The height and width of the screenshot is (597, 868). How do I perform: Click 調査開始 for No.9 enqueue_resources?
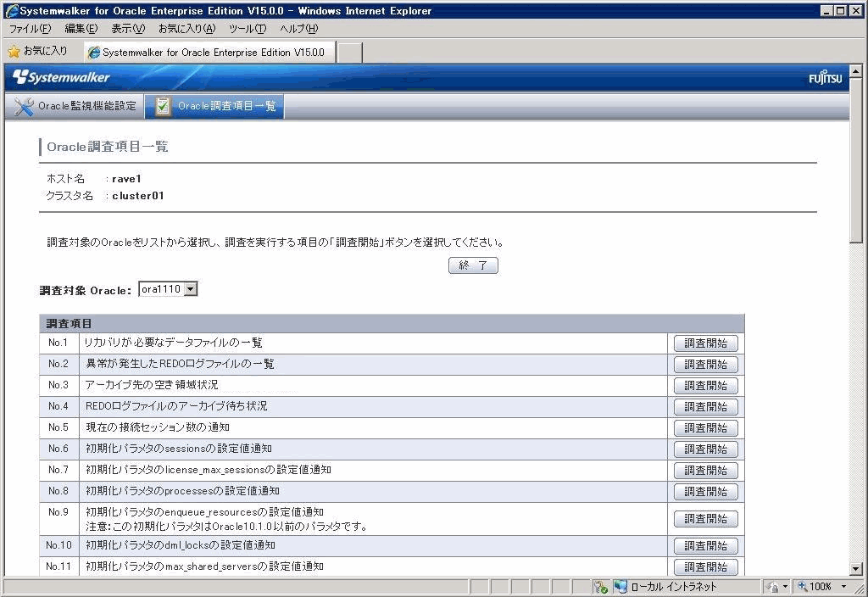(706, 519)
